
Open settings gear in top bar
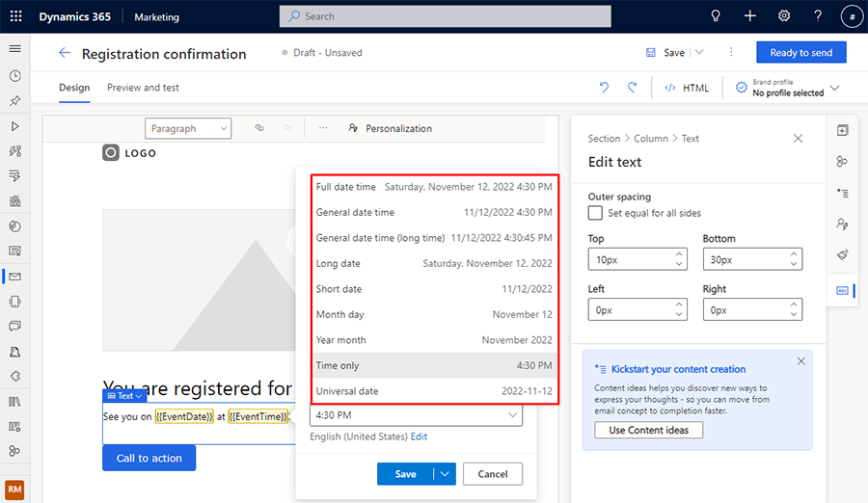click(x=784, y=16)
